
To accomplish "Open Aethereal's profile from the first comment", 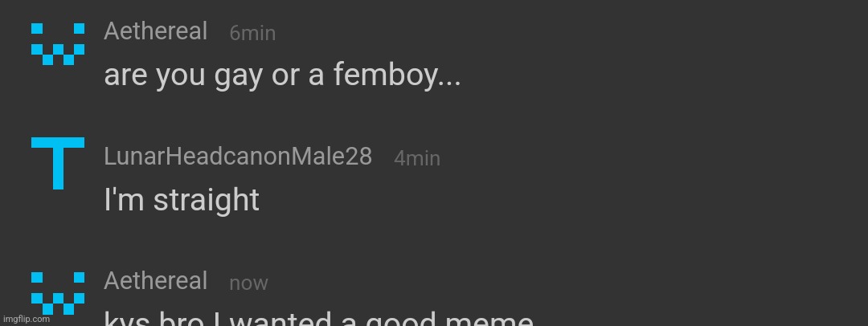I will [x=156, y=31].
